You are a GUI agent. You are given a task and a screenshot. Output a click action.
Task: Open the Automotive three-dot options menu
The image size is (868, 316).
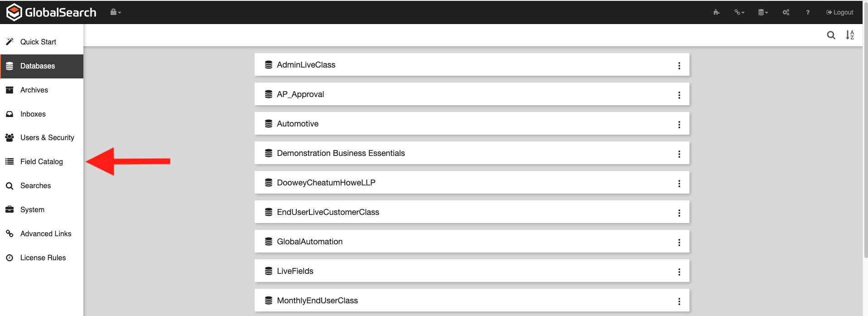pyautogui.click(x=679, y=125)
